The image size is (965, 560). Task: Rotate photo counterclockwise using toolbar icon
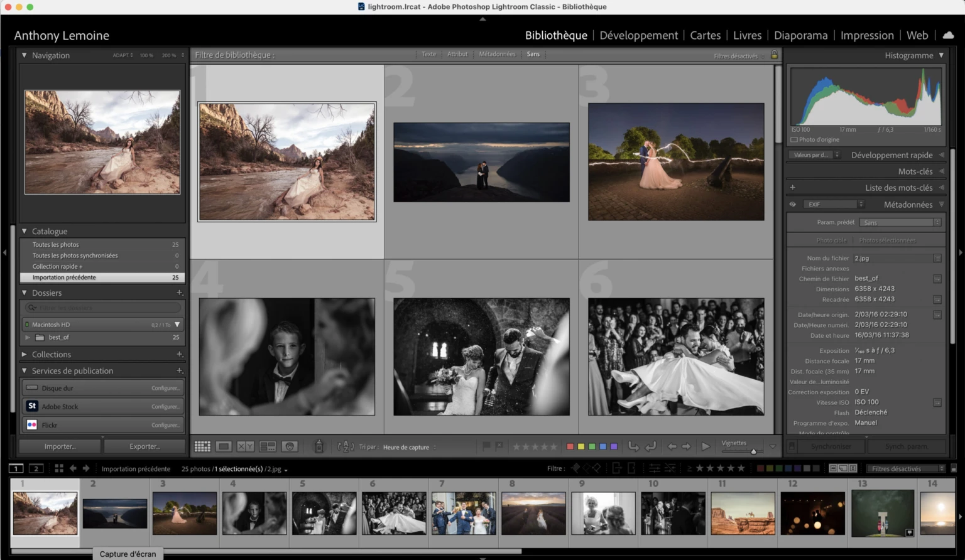[x=633, y=446]
